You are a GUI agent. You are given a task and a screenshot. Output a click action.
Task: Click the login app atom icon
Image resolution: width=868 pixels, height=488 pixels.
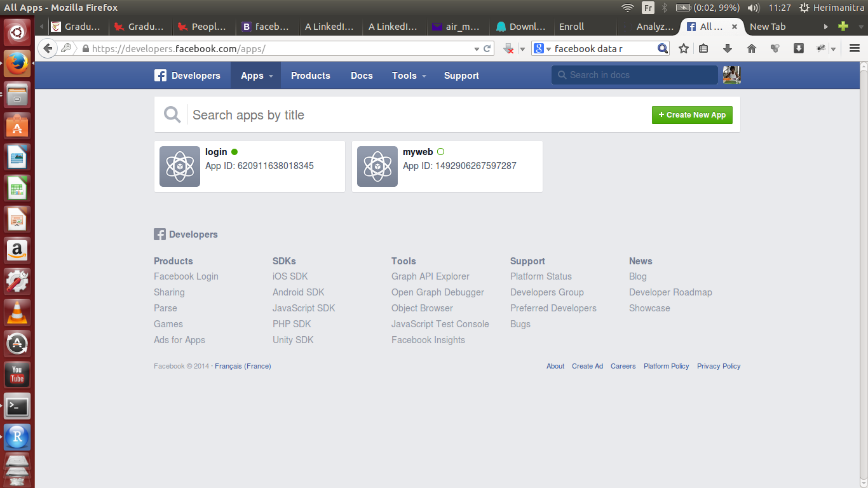(180, 166)
